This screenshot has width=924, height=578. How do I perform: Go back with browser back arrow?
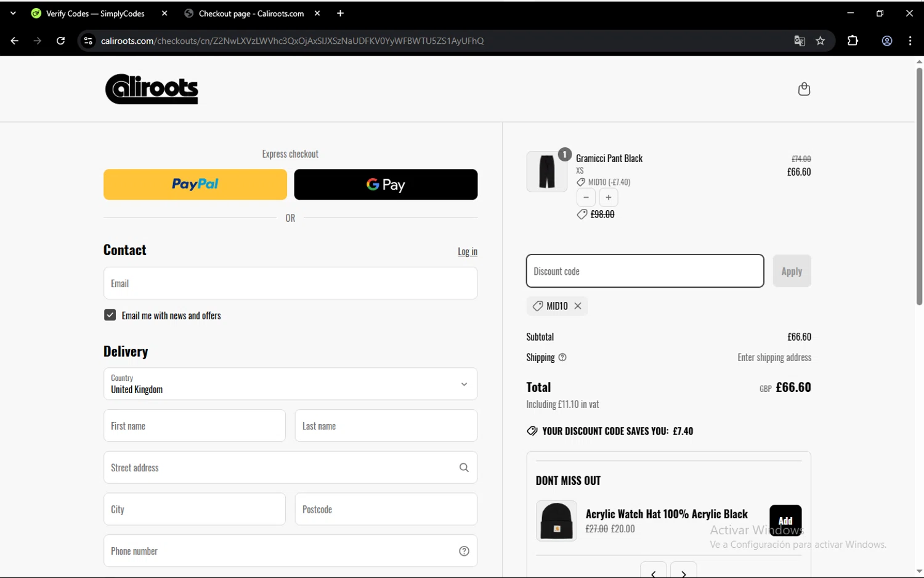pyautogui.click(x=14, y=41)
